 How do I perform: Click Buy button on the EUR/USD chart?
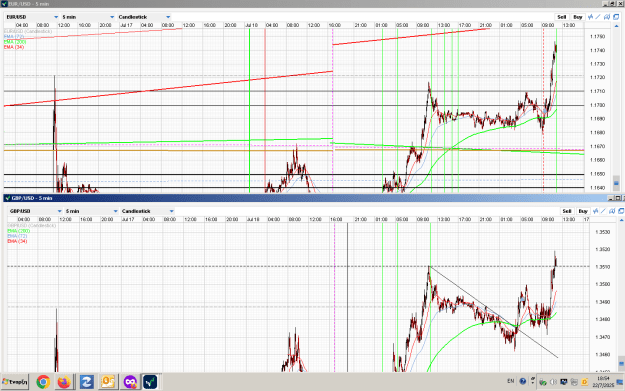point(578,17)
